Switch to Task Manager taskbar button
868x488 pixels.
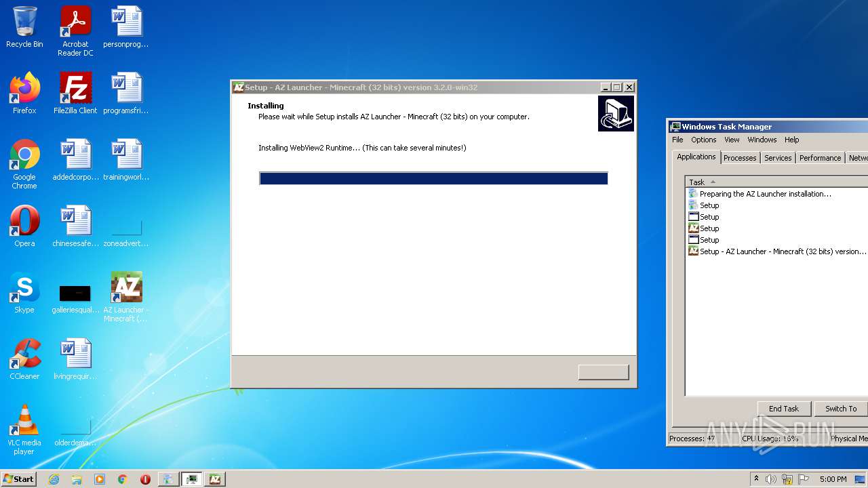coord(192,479)
